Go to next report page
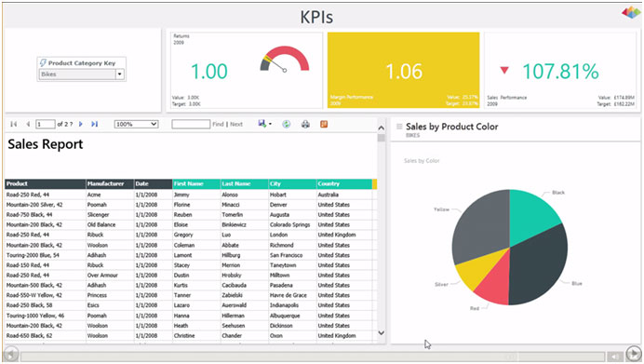 (x=80, y=124)
